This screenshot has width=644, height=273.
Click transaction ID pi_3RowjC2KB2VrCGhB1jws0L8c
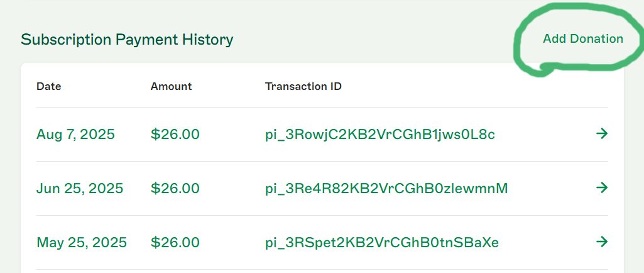pos(380,134)
